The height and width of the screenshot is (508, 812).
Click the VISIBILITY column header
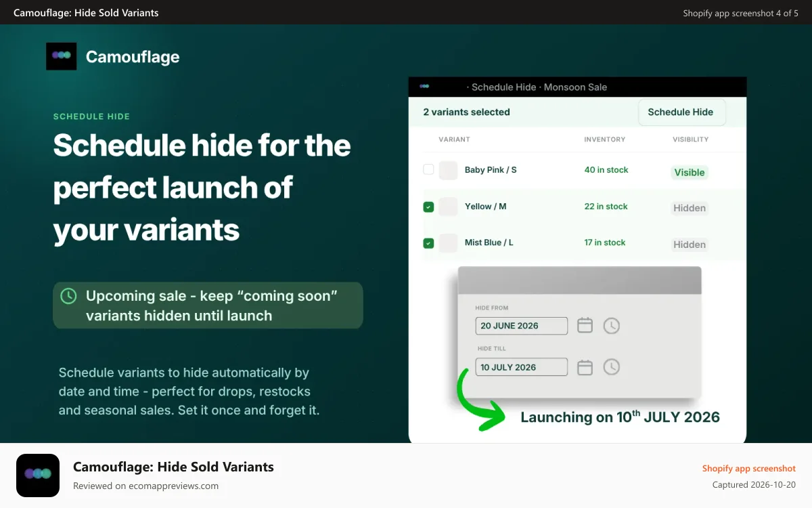(691, 140)
